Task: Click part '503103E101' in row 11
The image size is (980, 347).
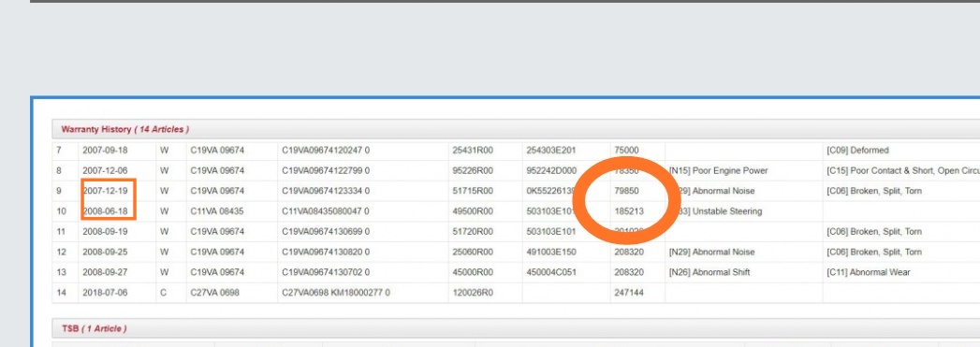Action: click(x=551, y=232)
